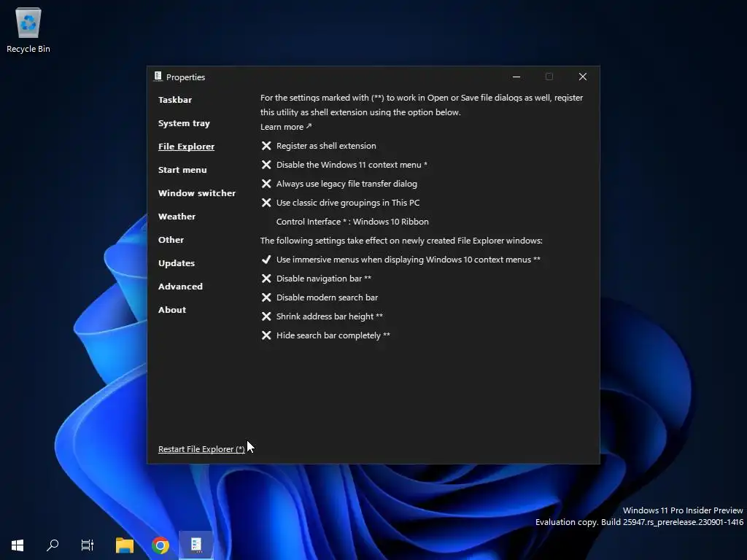Select the File Explorer section
Viewport: 747px width, 560px height.
pyautogui.click(x=186, y=147)
